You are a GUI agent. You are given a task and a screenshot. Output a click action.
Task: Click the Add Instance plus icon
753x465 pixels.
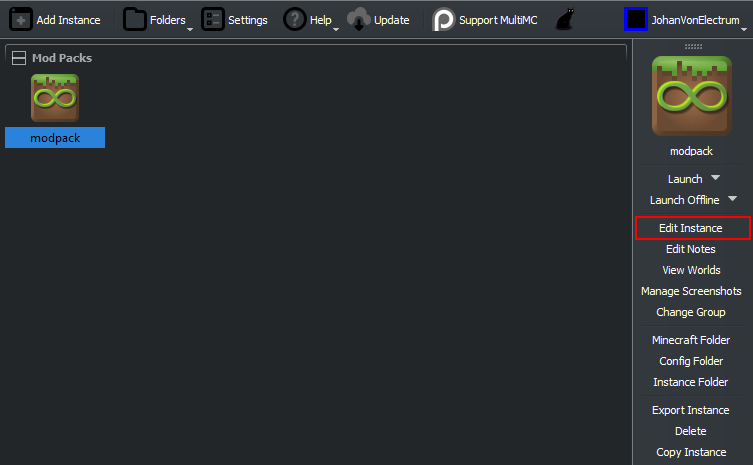pos(21,20)
